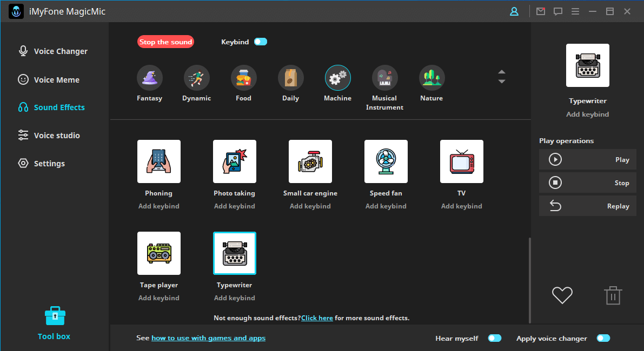Pick the Nature sound category
This screenshot has height=351, width=644.
[x=431, y=78]
